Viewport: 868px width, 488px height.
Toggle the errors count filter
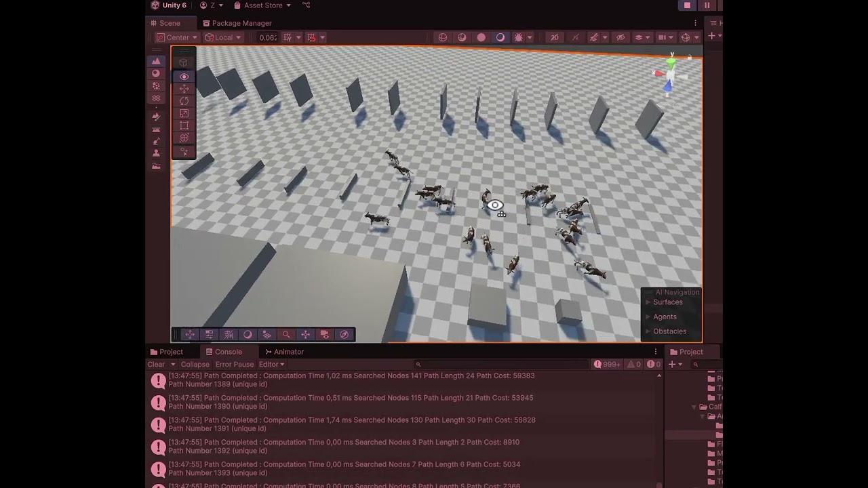tap(654, 364)
